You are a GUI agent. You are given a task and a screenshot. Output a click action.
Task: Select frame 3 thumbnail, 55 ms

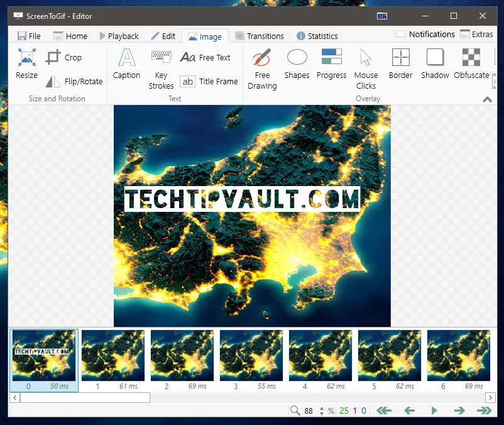click(x=251, y=360)
